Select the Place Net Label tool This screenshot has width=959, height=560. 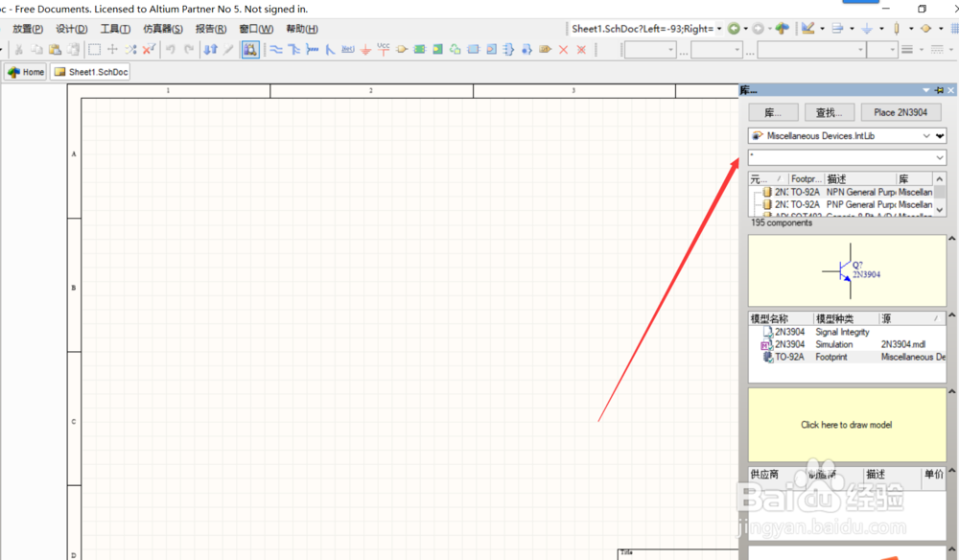point(347,50)
